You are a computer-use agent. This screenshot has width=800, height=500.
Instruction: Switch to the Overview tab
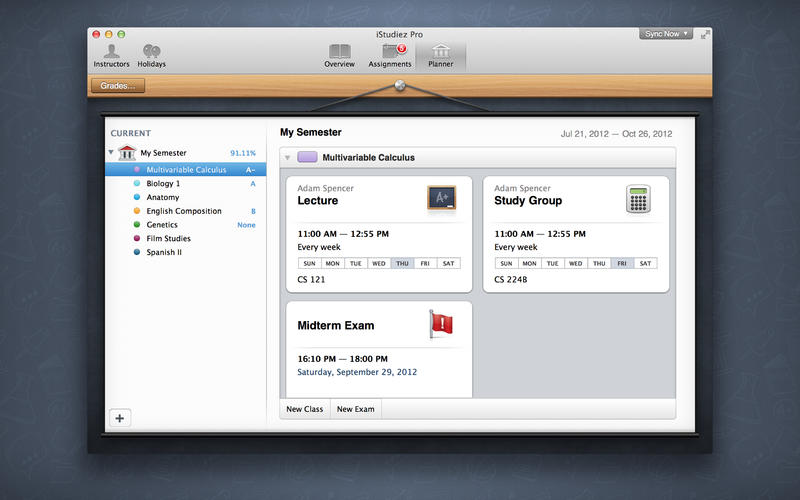[339, 54]
